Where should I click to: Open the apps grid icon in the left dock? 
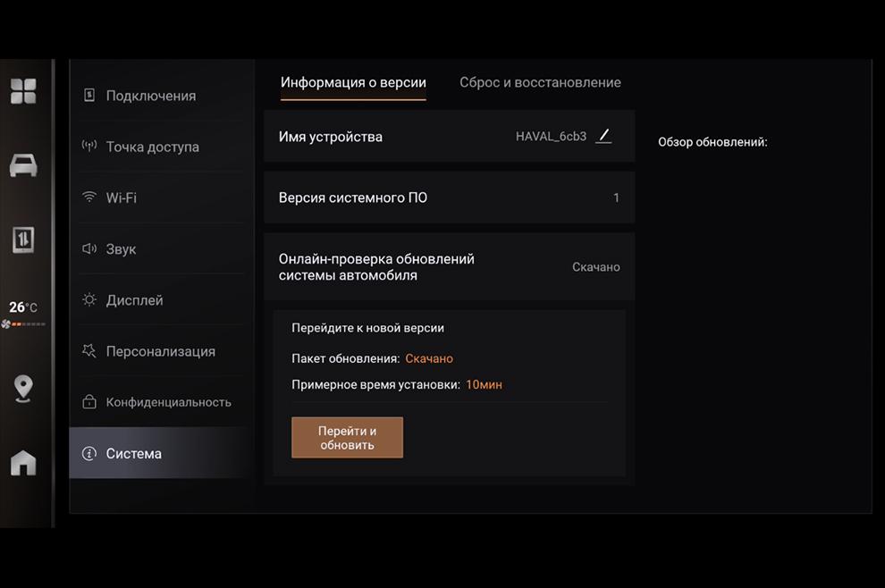23,91
